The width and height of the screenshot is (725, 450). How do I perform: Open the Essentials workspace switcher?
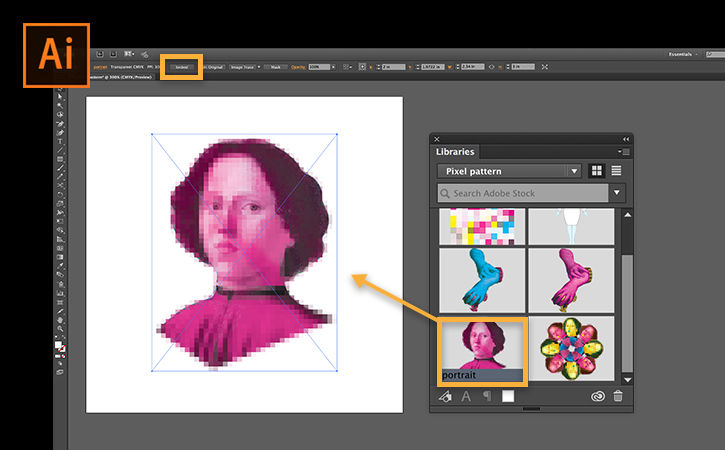coord(682,54)
